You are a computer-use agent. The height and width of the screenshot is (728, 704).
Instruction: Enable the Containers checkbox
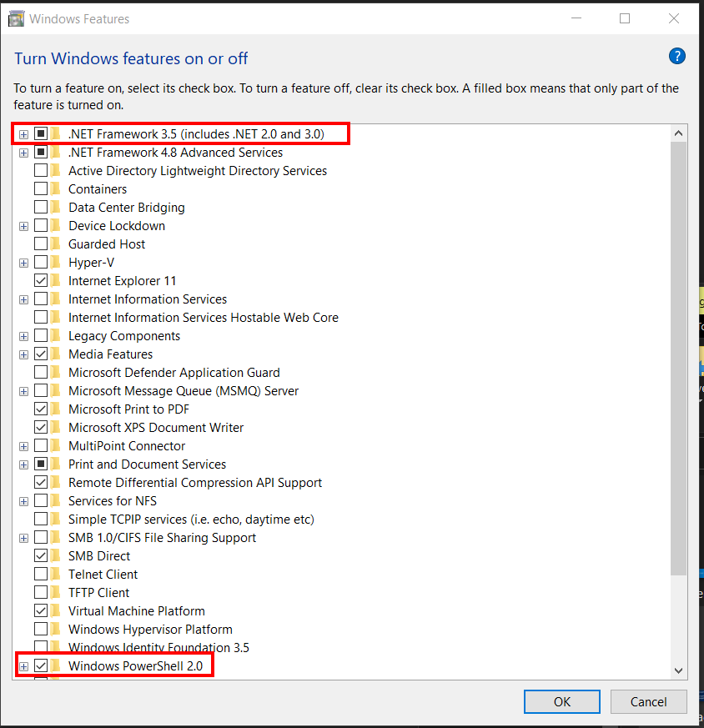pyautogui.click(x=41, y=188)
